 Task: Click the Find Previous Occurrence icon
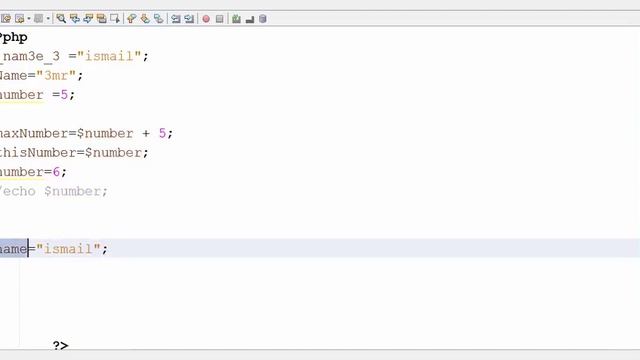click(x=75, y=19)
